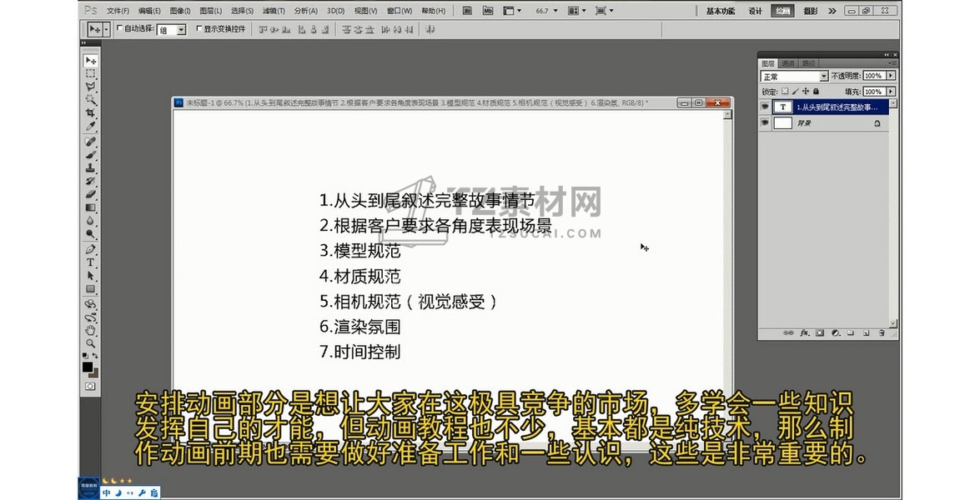
Task: Select the Rectangle shape tool
Action: (x=91, y=288)
